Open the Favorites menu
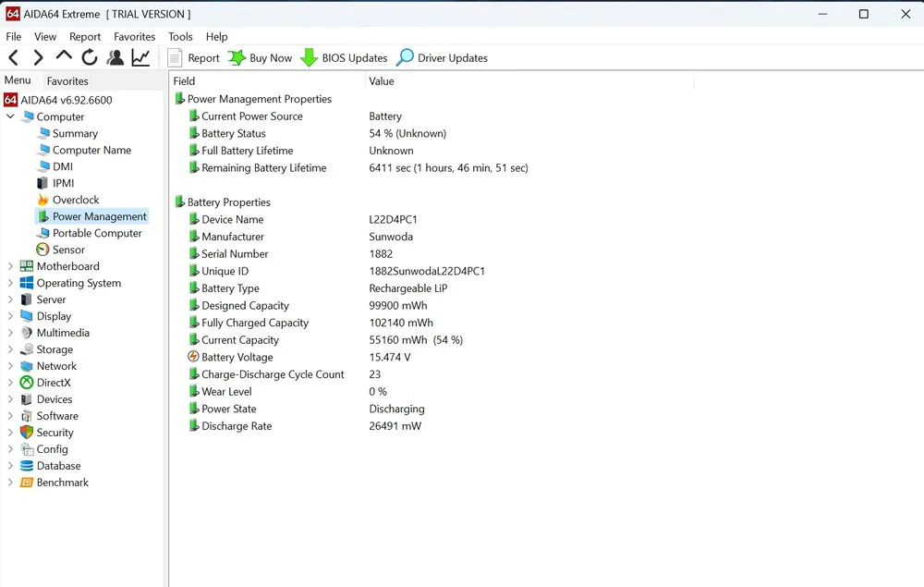 134,37
